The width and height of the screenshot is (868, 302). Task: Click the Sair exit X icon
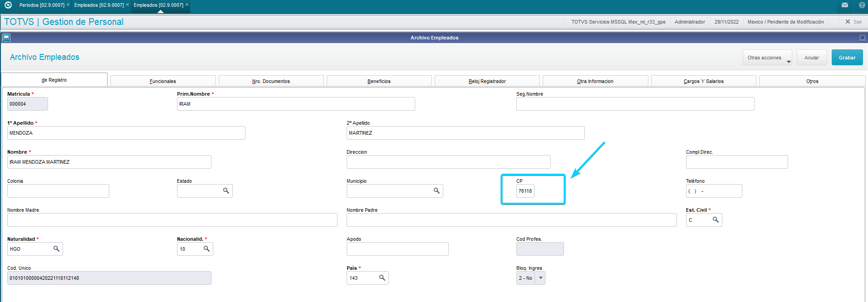click(848, 22)
